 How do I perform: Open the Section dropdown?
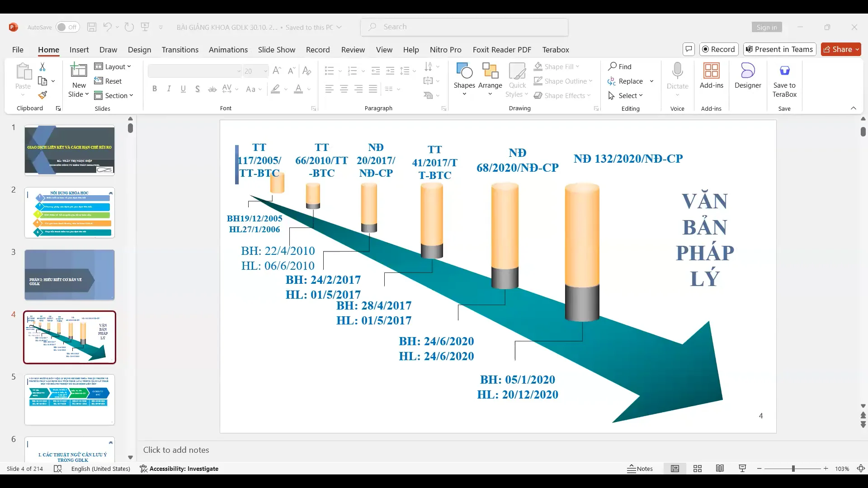coord(113,95)
